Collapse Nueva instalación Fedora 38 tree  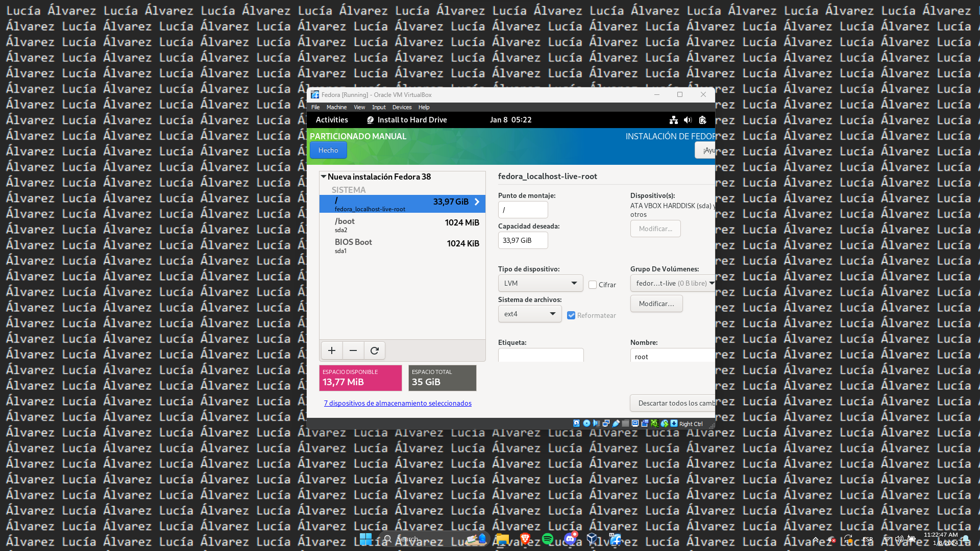point(324,177)
